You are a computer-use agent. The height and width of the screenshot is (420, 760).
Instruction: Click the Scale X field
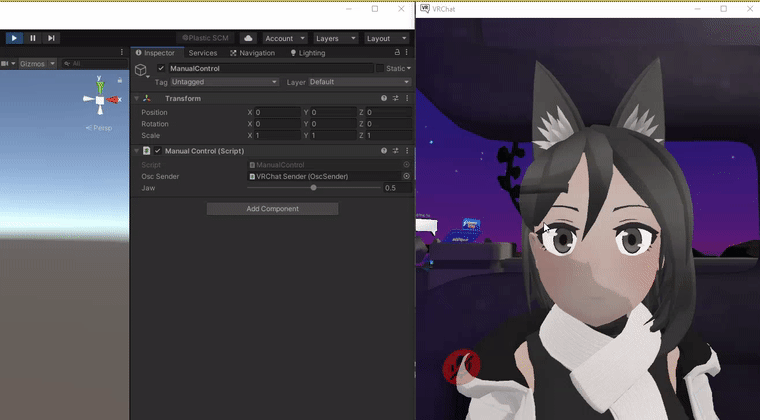coord(278,136)
